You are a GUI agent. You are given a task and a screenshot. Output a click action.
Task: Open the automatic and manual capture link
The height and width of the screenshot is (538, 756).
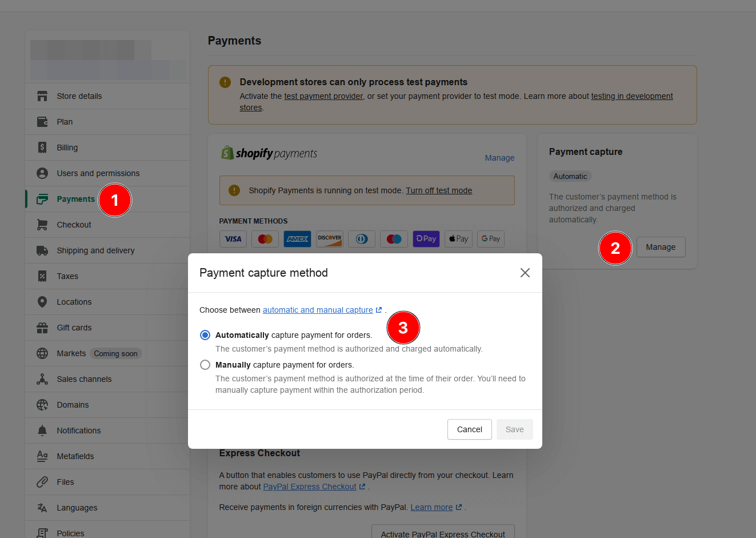click(322, 310)
